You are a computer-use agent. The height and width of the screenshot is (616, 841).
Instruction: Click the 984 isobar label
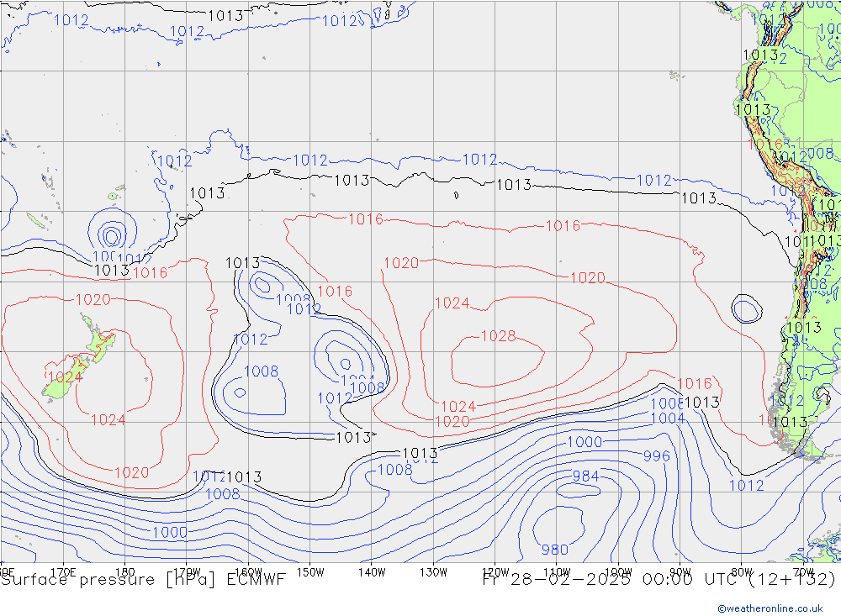[x=585, y=476]
